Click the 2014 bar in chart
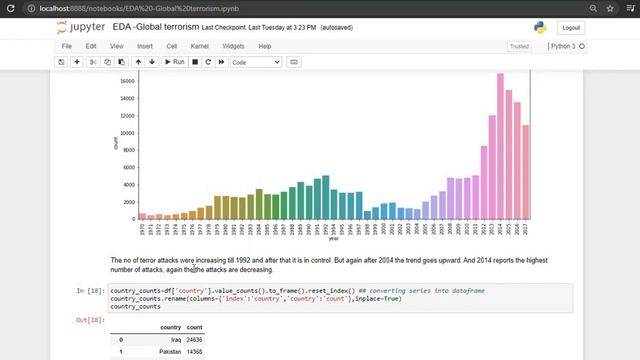640x360 pixels. tap(500, 146)
